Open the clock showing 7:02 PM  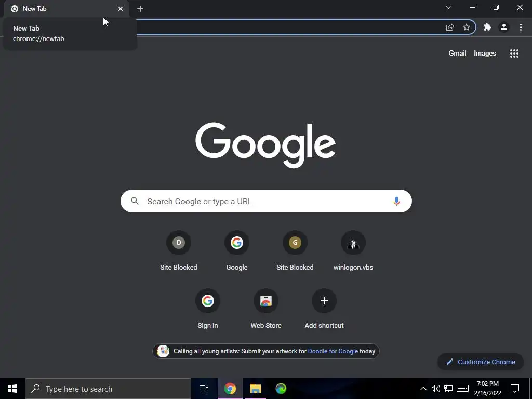[x=487, y=389]
